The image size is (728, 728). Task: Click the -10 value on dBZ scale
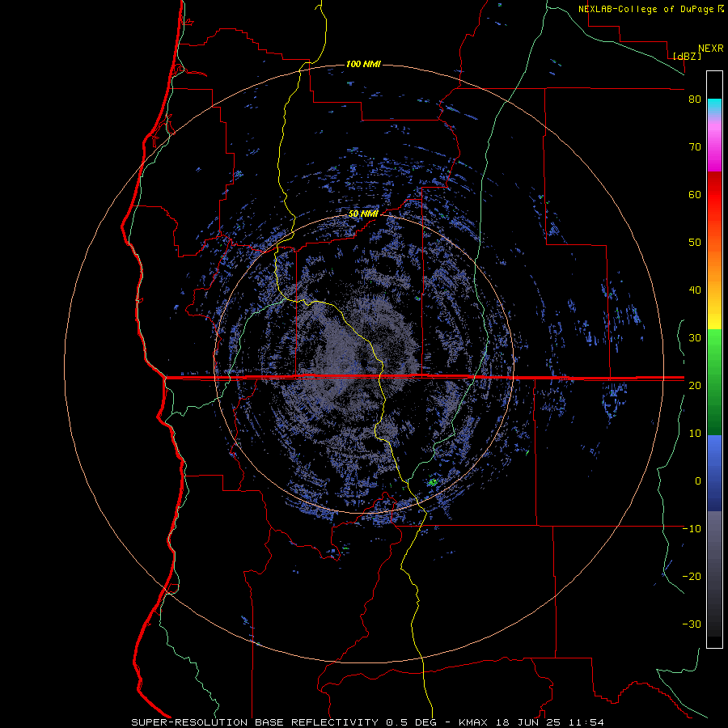(692, 528)
